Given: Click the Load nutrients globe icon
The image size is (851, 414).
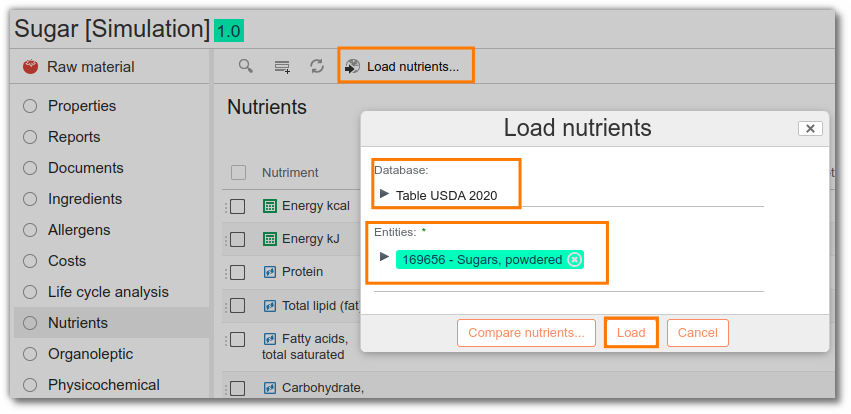Looking at the screenshot, I should click(x=352, y=67).
